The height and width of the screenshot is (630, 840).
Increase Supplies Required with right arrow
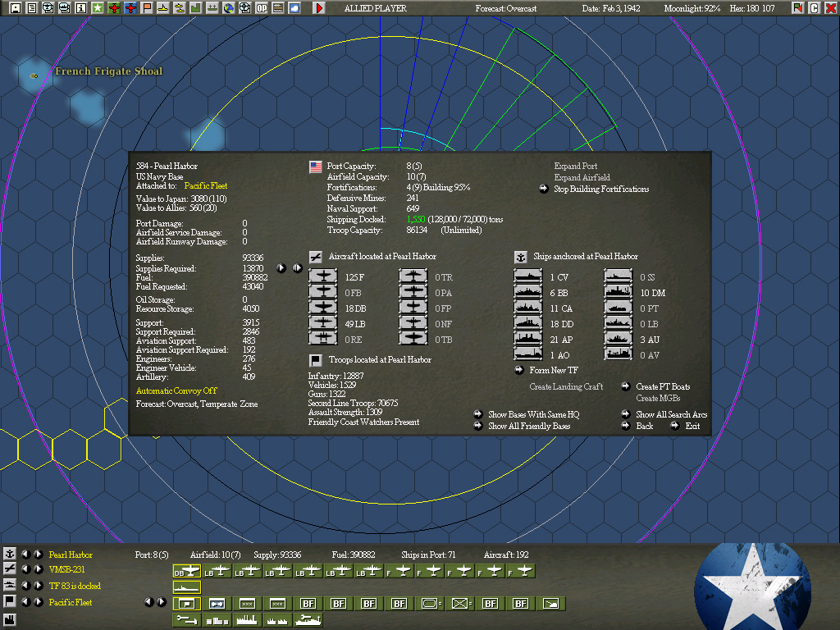click(297, 268)
